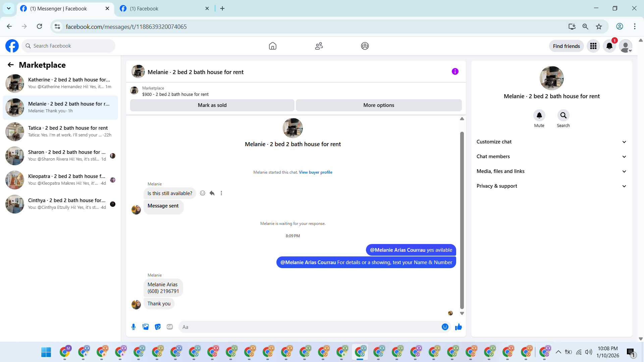Attach a photo using the image icon
The image size is (644, 362).
click(146, 327)
